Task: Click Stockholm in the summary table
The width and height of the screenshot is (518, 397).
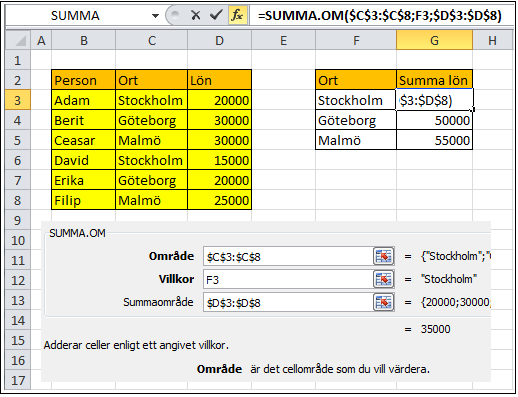Action: (x=356, y=100)
